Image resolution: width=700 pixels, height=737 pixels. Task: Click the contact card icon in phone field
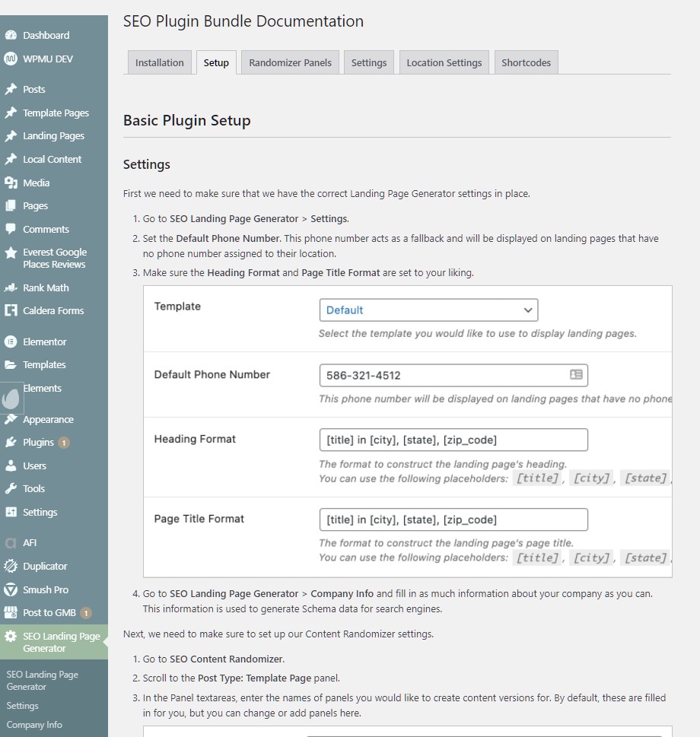click(576, 374)
